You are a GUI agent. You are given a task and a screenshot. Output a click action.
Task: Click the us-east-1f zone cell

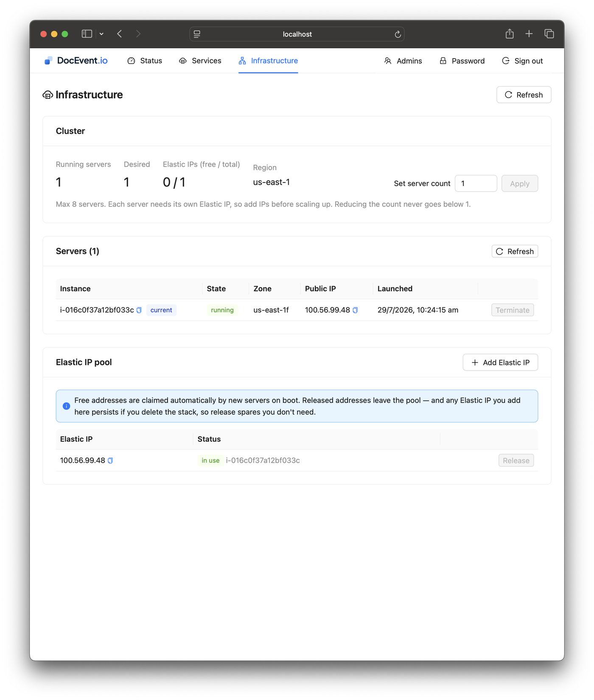(271, 310)
